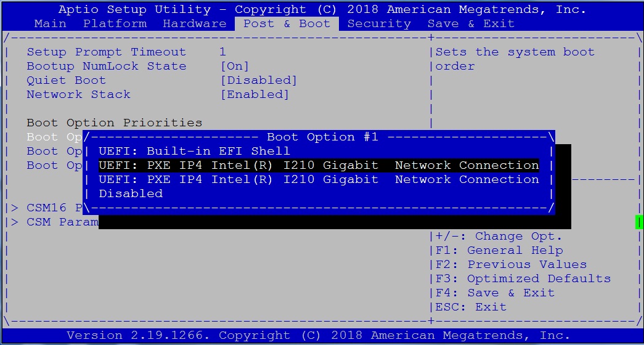Go to the Security tab
Viewport: 644px width, 345px height.
[378, 24]
